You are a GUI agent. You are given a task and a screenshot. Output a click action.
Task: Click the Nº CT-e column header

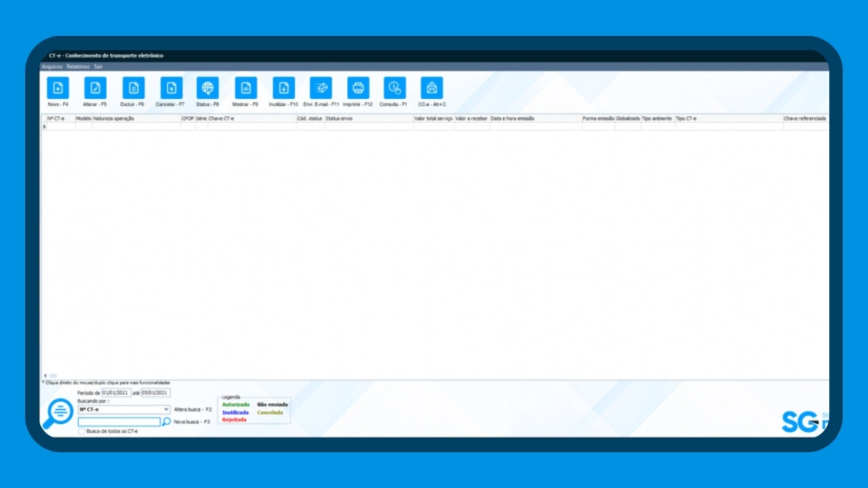[60, 118]
